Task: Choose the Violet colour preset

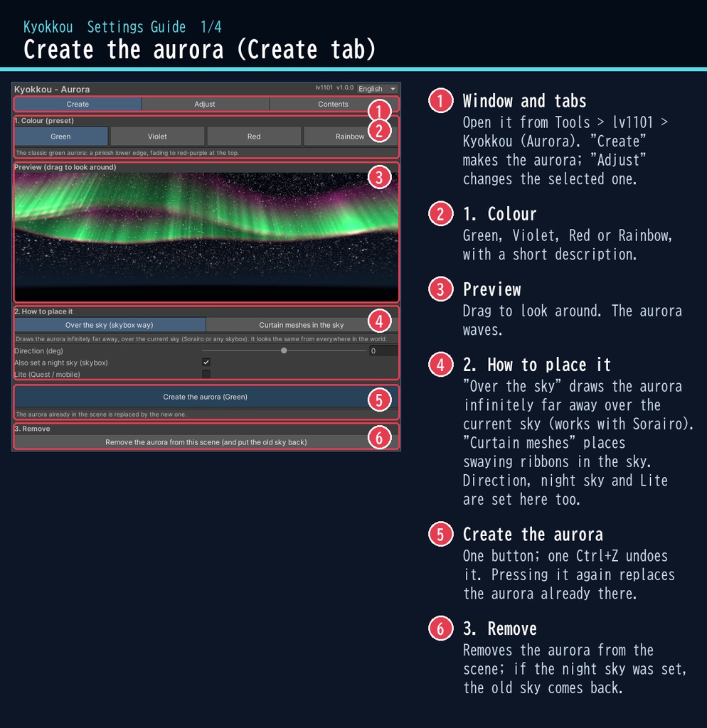Action: point(157,136)
